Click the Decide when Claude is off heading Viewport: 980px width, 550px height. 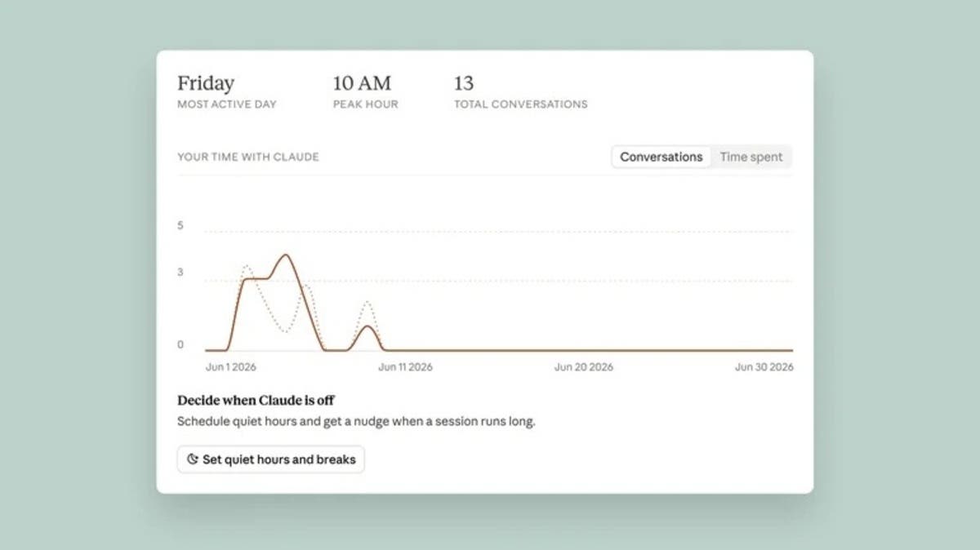pyautogui.click(x=256, y=400)
